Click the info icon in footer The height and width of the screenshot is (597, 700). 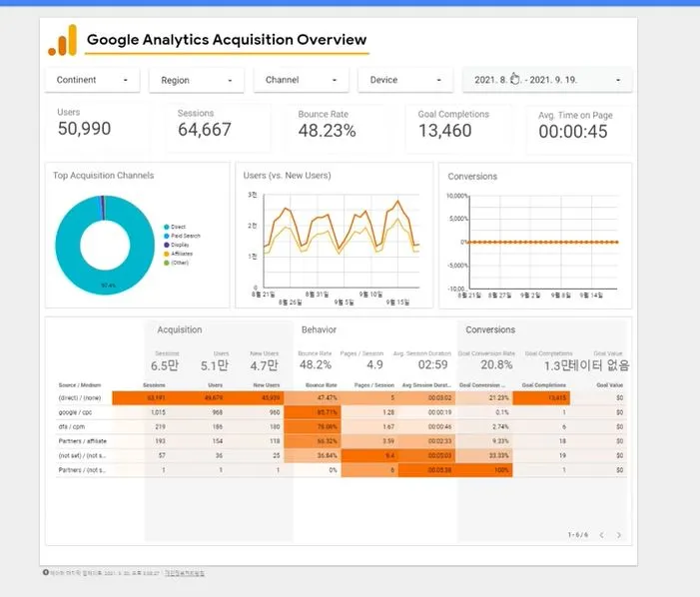point(46,572)
